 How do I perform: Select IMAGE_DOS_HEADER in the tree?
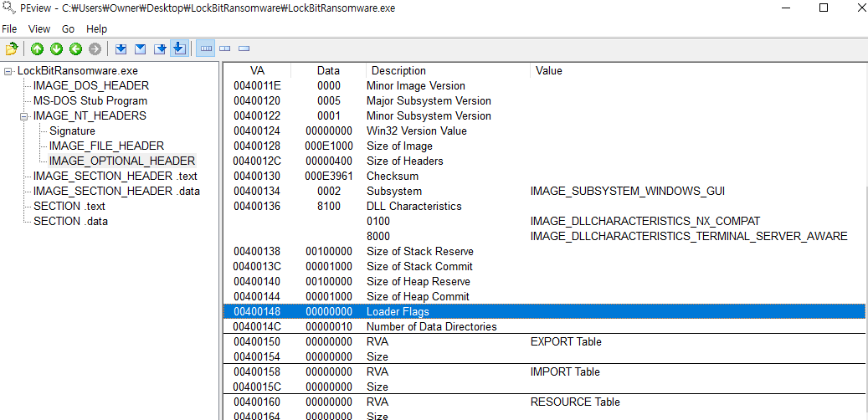[90, 86]
